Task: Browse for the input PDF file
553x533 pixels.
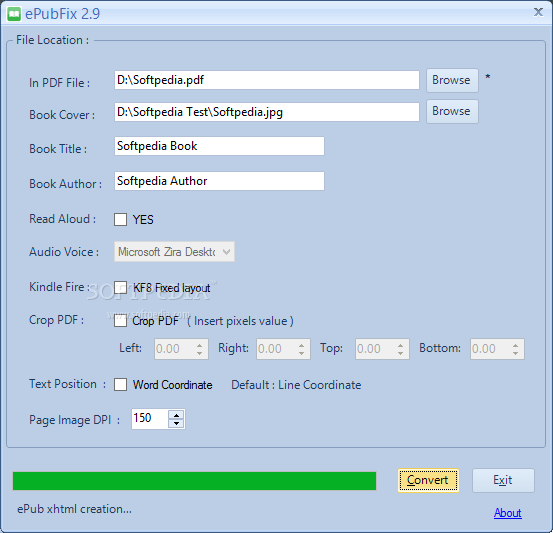Action: (x=452, y=80)
